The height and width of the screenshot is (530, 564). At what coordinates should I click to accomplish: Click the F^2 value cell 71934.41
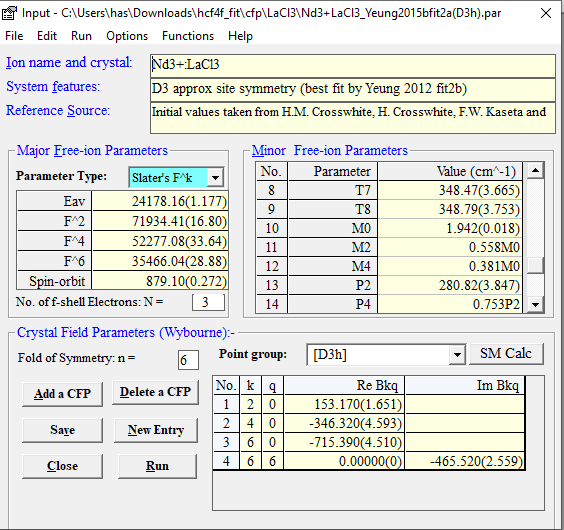(160, 221)
